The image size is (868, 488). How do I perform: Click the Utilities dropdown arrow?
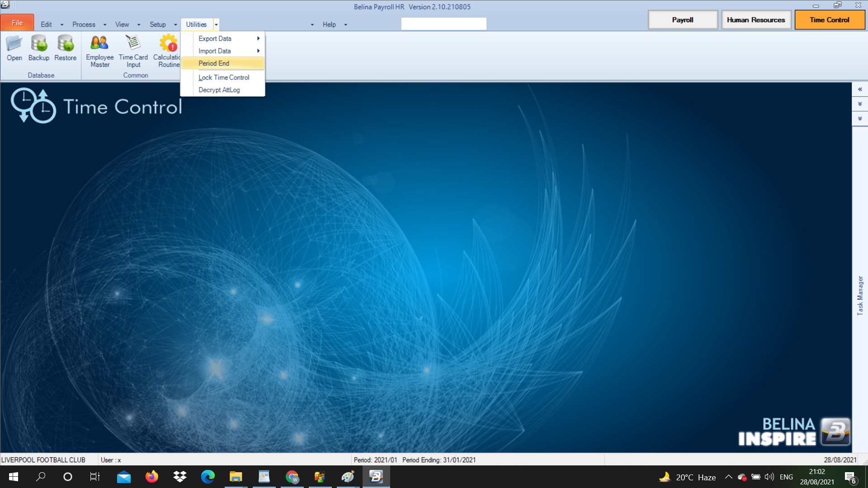click(216, 25)
